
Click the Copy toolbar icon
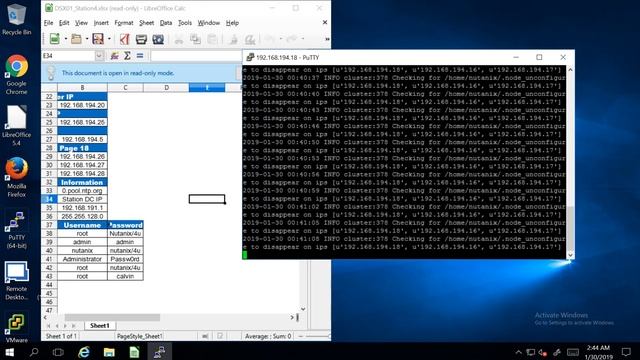[x=196, y=39]
